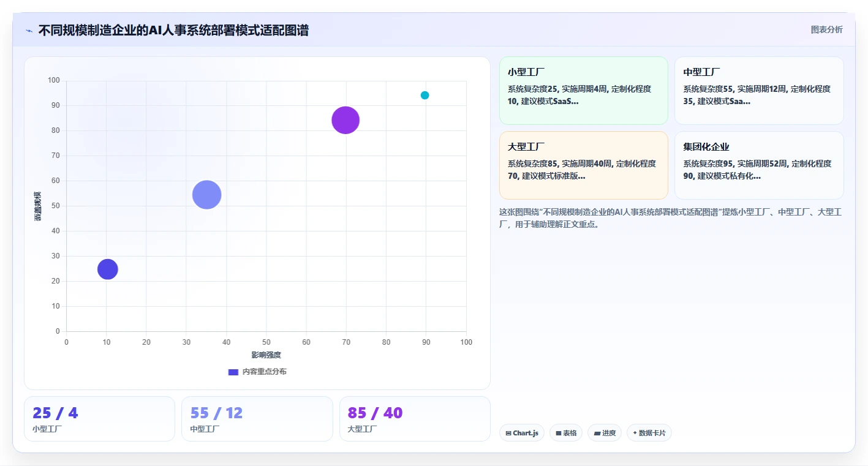Click the description paragraph starting 这张图围绕
The height and width of the screenshot is (466, 868).
point(671,218)
